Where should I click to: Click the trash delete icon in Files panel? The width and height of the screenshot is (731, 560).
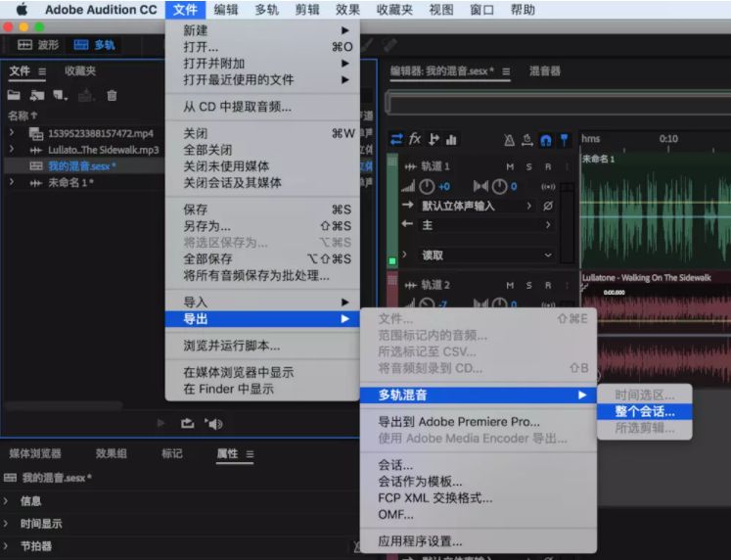[112, 96]
